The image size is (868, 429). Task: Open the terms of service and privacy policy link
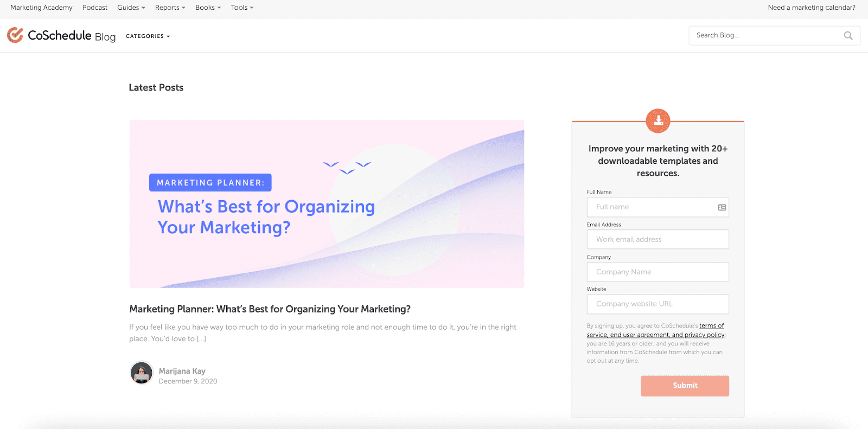655,330
